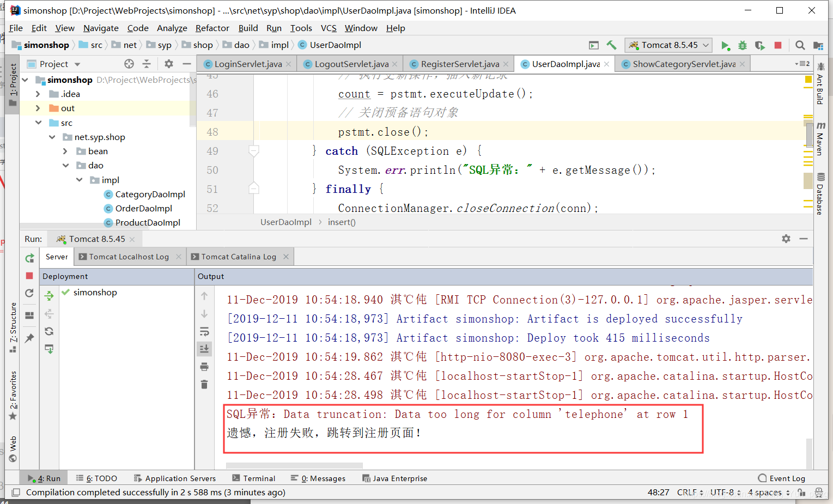Viewport: 833px width, 504px height.
Task: Switch to RegisterServlet.java tab
Action: (460, 64)
